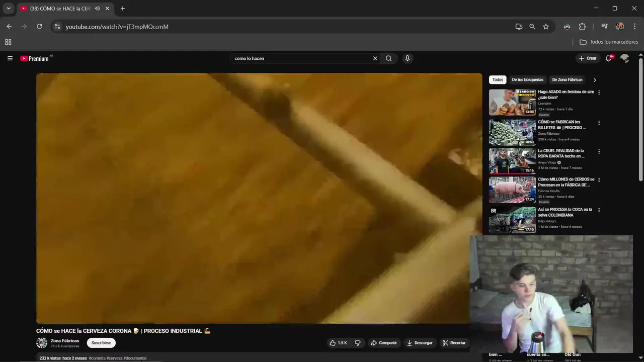Click the #cerveza hashtag
This screenshot has width=644, height=362.
[115, 358]
